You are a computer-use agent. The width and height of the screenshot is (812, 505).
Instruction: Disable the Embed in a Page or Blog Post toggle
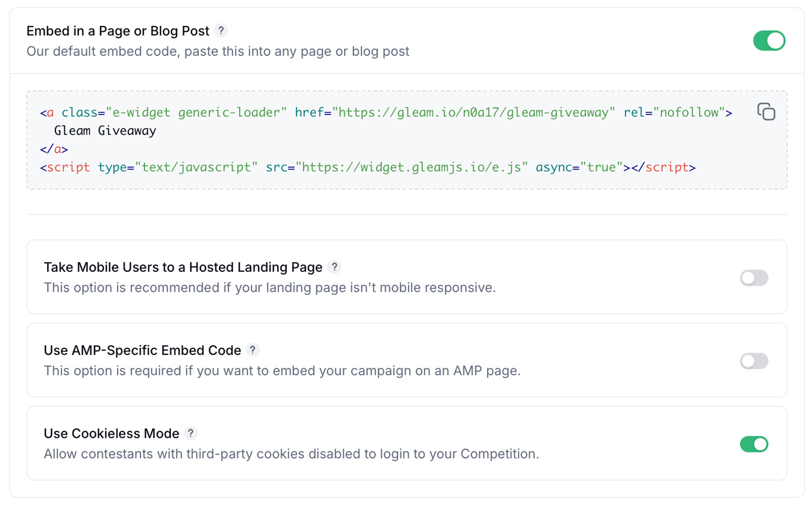tap(769, 41)
